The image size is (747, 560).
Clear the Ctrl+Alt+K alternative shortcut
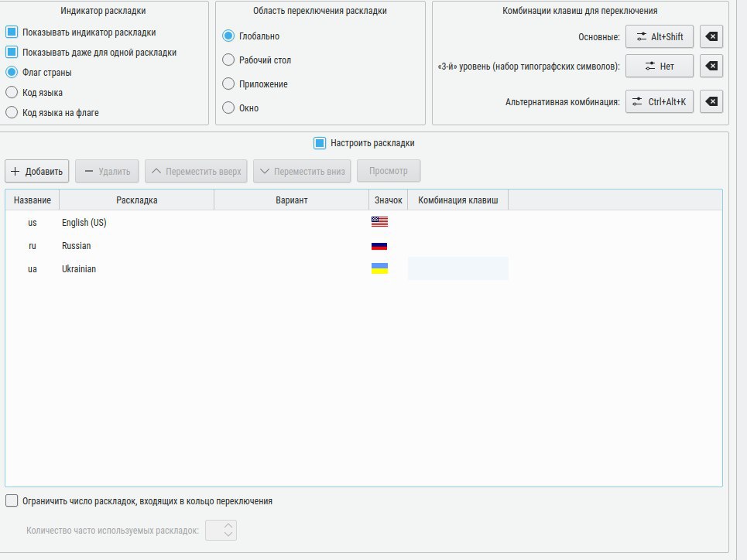pyautogui.click(x=711, y=101)
